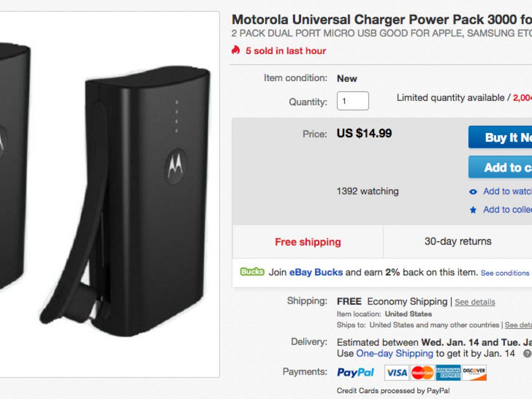This screenshot has width=532, height=399.
Task: Click the Visa card icon
Action: [x=396, y=372]
